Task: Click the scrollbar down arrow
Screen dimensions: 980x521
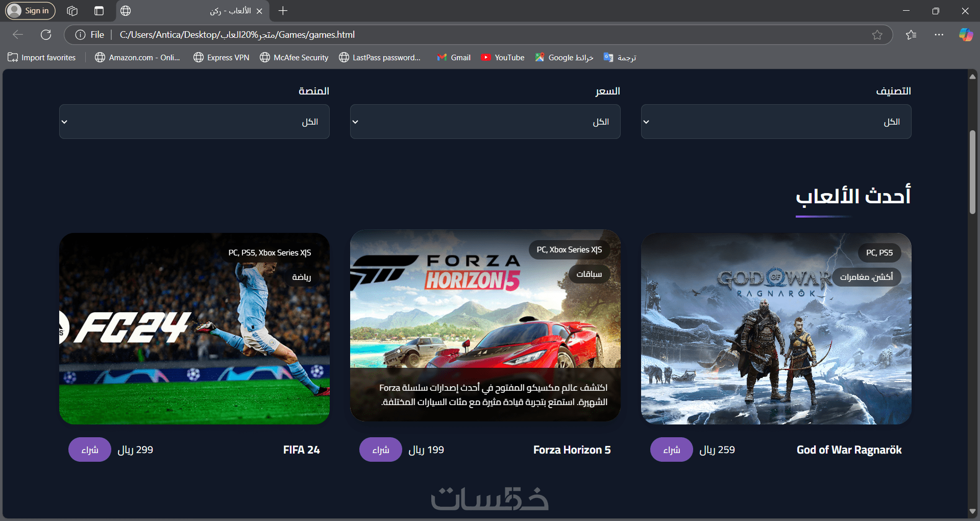Action: coord(973,512)
